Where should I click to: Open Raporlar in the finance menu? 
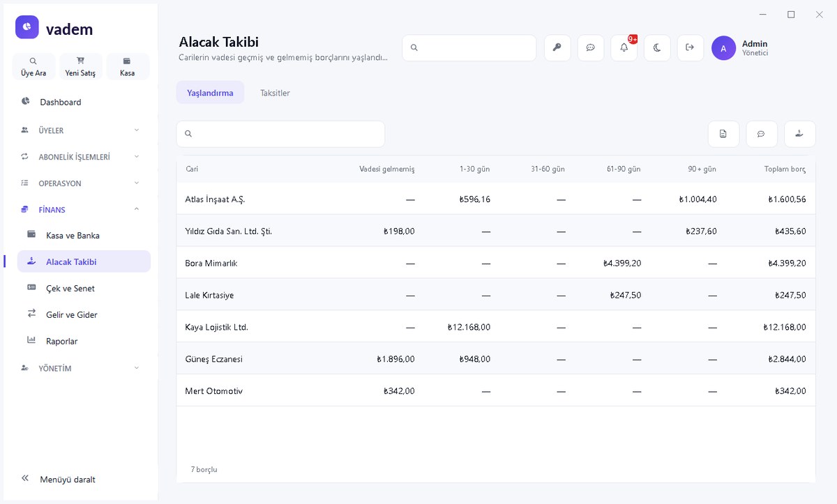coord(84,341)
